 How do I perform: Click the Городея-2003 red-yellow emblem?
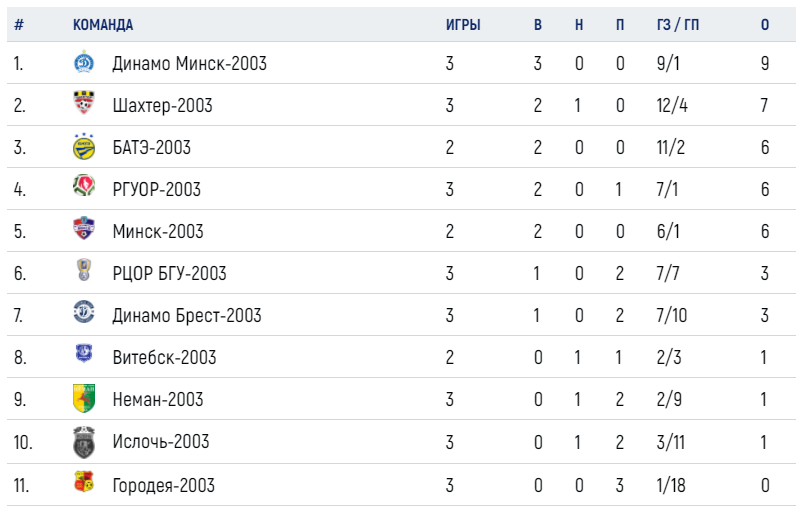click(84, 482)
